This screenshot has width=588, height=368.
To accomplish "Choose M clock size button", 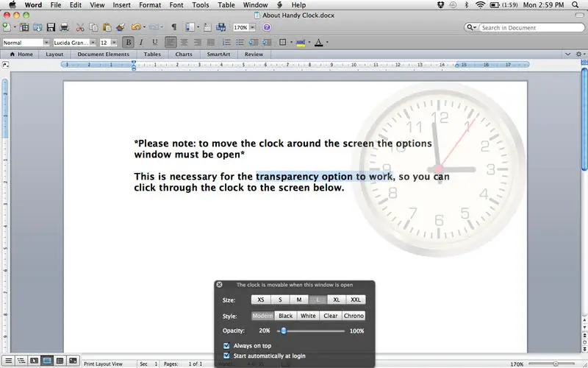I will tap(299, 300).
